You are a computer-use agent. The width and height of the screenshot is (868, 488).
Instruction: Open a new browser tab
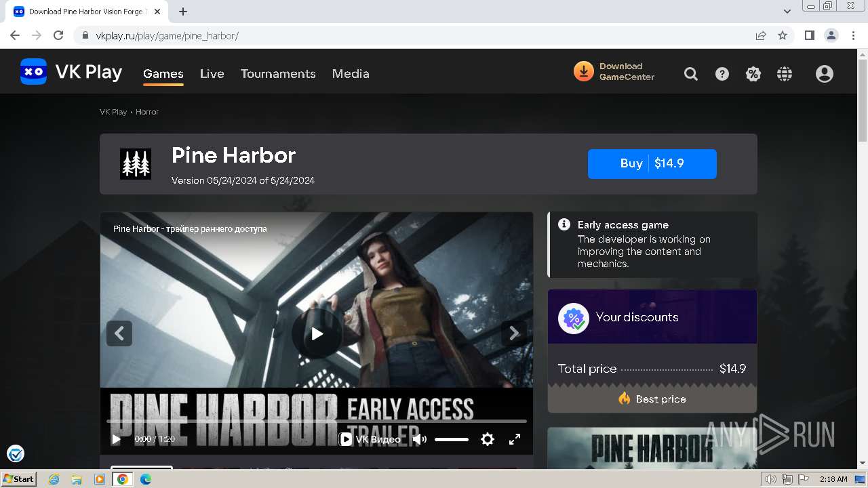[x=183, y=12]
